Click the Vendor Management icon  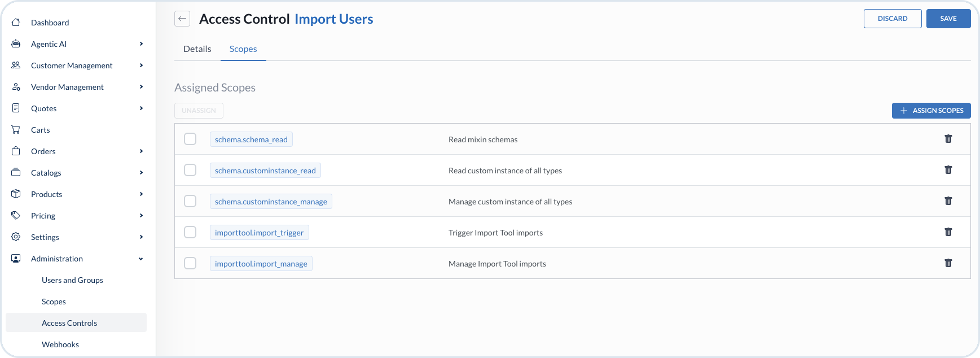point(16,87)
